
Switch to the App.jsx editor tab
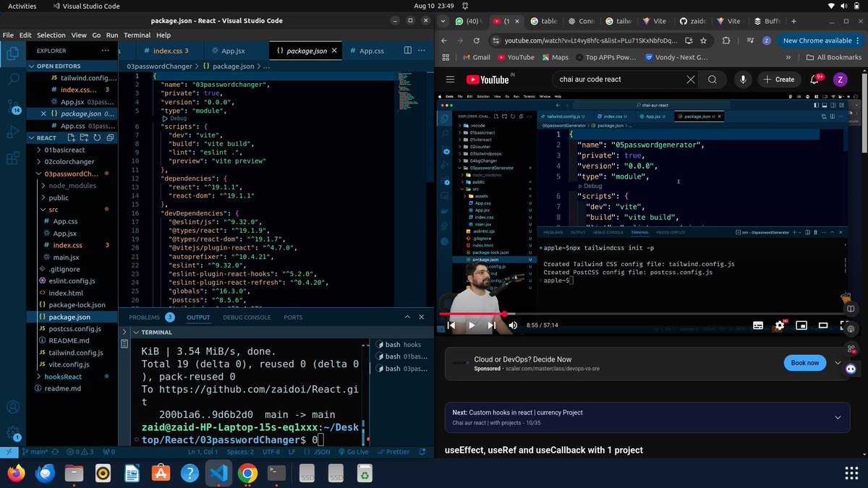(x=233, y=51)
